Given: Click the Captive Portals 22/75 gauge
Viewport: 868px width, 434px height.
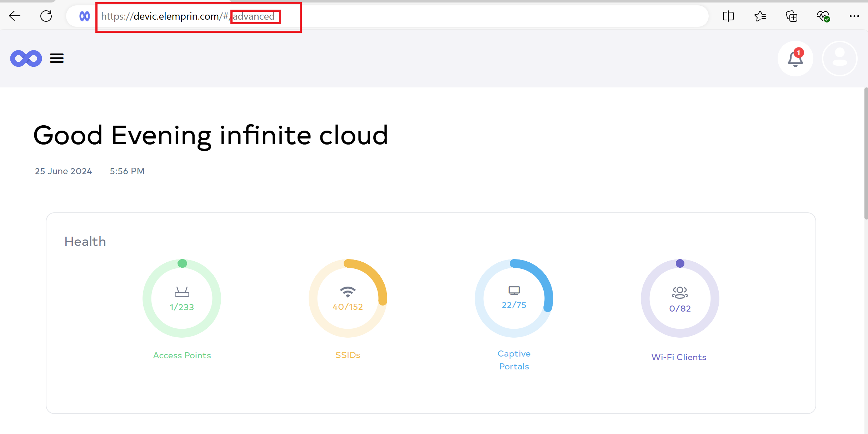Looking at the screenshot, I should (x=514, y=298).
